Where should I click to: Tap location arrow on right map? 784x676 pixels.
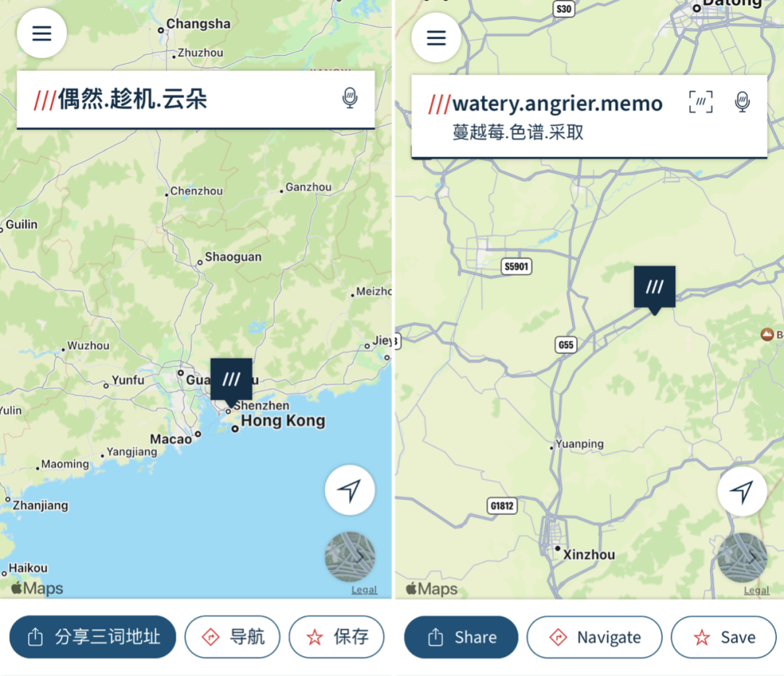click(x=742, y=492)
